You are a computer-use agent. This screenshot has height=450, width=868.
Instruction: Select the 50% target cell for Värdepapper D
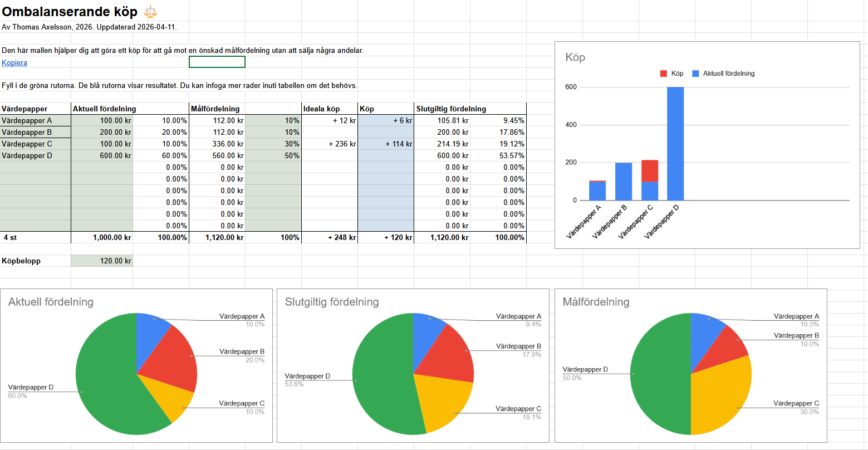click(273, 155)
